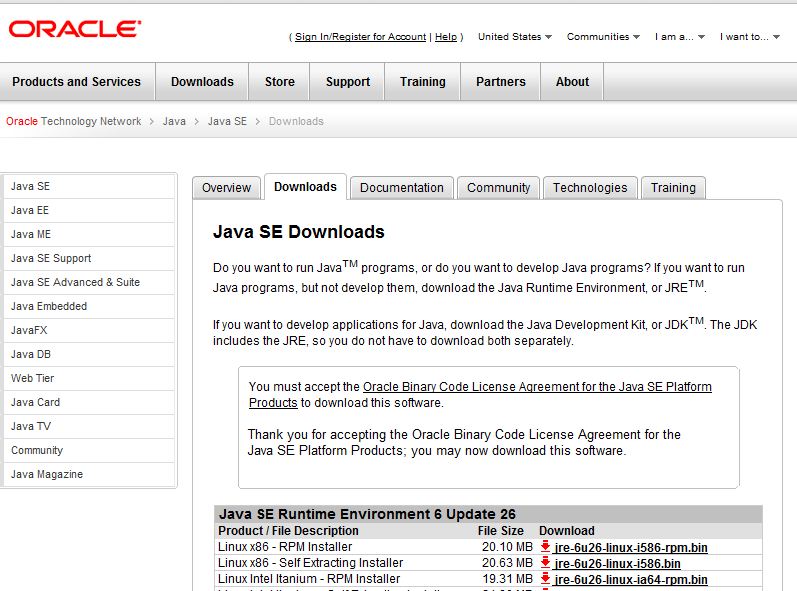The width and height of the screenshot is (797, 591).
Task: Click the 20.10 MB file size cell
Action: pyautogui.click(x=507, y=547)
